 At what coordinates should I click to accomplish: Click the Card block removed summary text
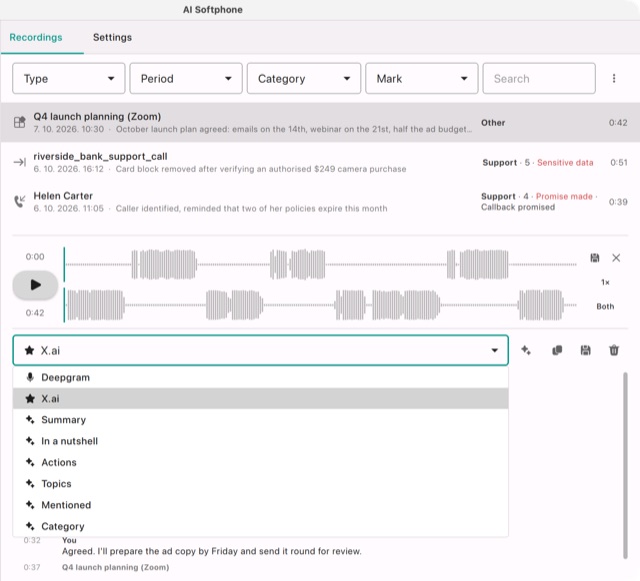pyautogui.click(x=261, y=169)
